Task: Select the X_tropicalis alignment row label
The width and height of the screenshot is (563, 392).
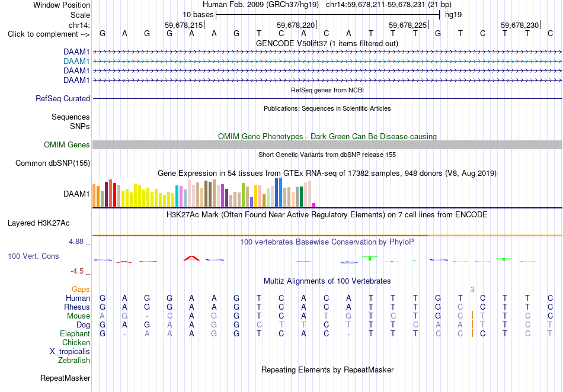Action: pos(70,352)
